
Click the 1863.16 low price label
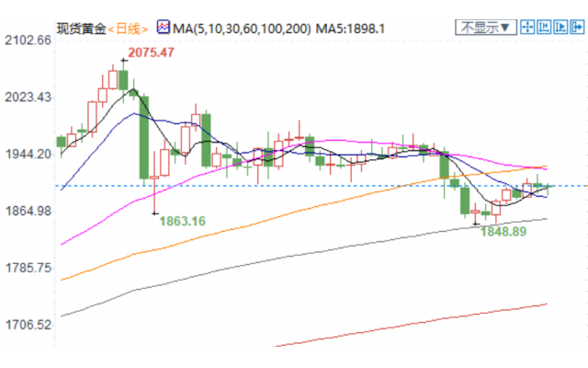coord(183,221)
